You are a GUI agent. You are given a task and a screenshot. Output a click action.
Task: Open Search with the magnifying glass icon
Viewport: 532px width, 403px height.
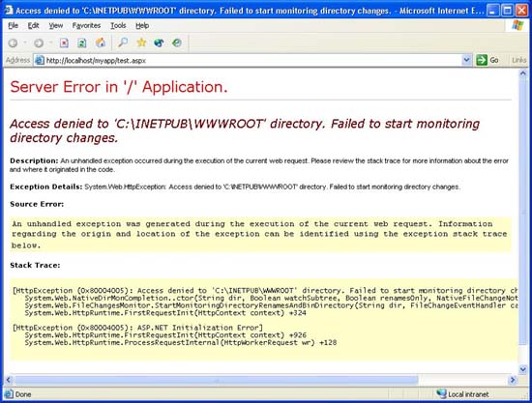click(x=123, y=43)
